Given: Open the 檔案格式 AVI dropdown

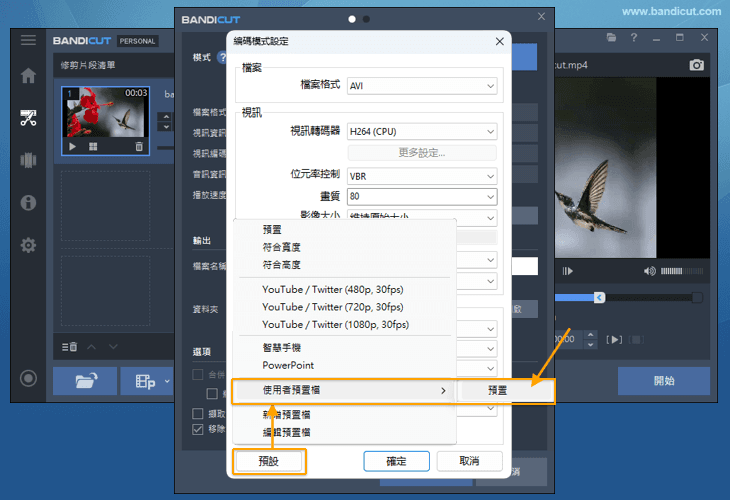Looking at the screenshot, I should 422,86.
